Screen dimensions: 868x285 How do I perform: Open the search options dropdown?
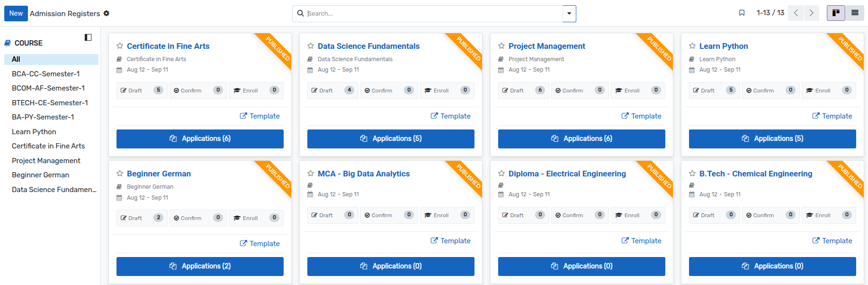(x=569, y=13)
